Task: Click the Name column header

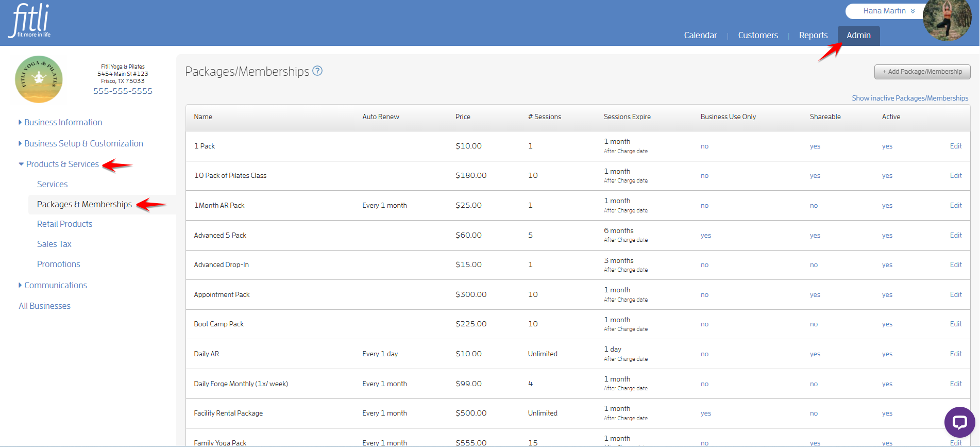Action: (x=203, y=117)
